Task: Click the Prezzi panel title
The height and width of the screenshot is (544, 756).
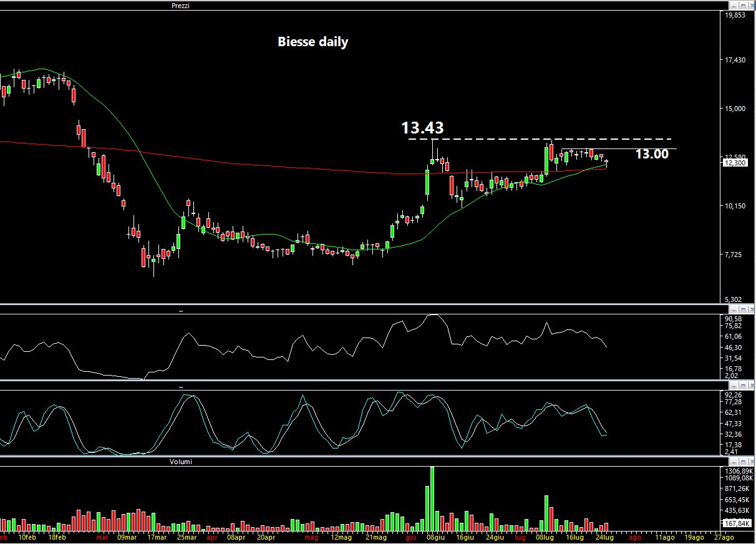Action: pyautogui.click(x=180, y=6)
